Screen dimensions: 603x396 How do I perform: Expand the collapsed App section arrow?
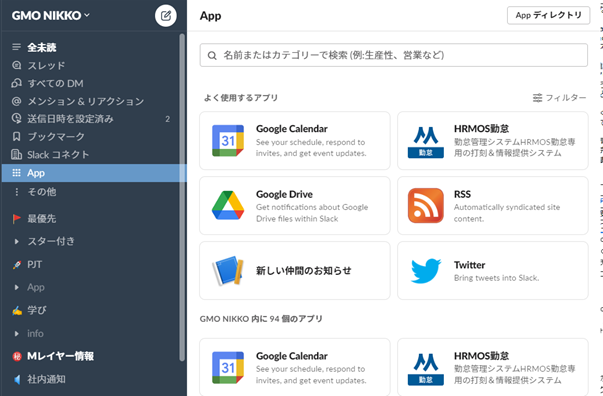coord(16,287)
